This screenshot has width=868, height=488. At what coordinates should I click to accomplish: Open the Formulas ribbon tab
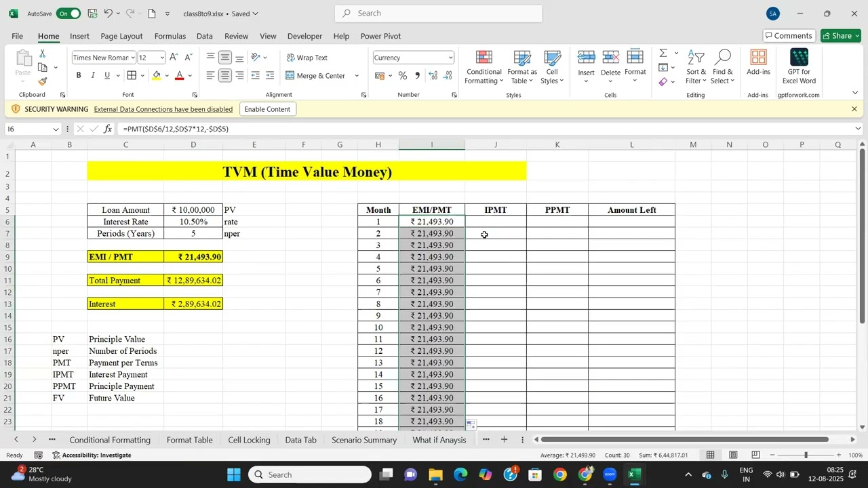point(170,36)
